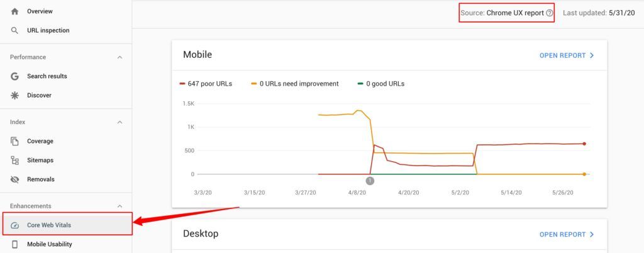
Task: Collapse the Performance section chevron
Action: pyautogui.click(x=120, y=57)
